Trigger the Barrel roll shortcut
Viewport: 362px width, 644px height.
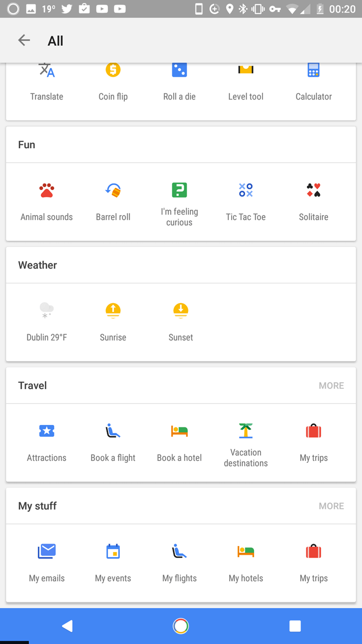[x=113, y=201]
